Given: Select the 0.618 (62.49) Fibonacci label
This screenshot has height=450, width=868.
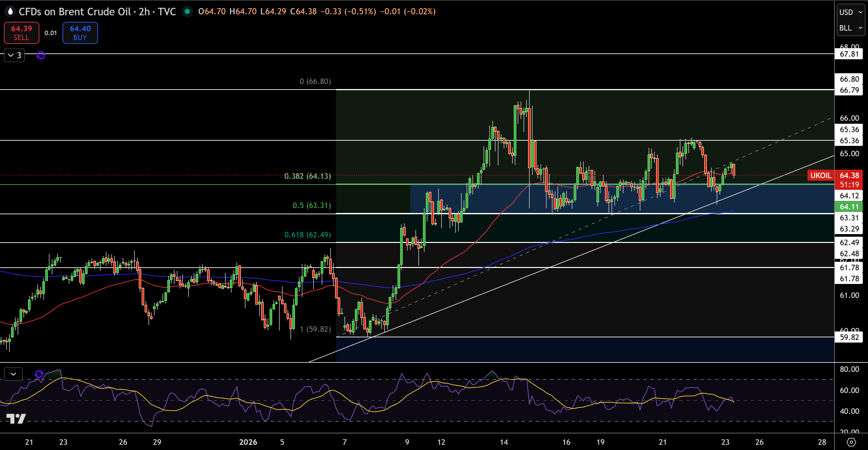Looking at the screenshot, I should pos(308,235).
